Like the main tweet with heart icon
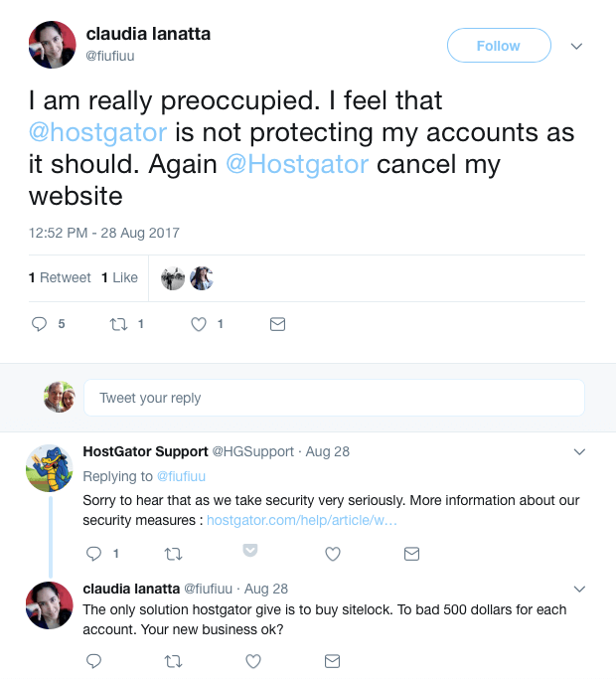 pos(199,324)
